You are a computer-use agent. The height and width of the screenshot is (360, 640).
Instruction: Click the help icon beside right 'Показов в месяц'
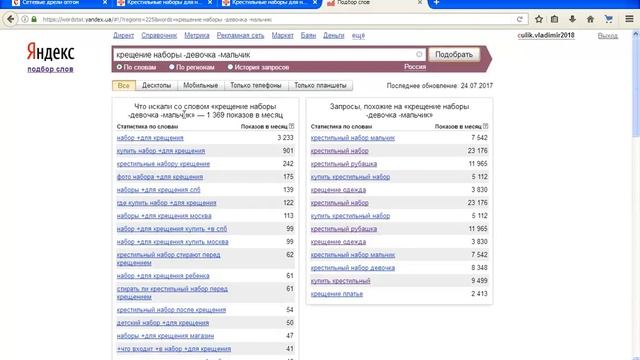pos(485,127)
